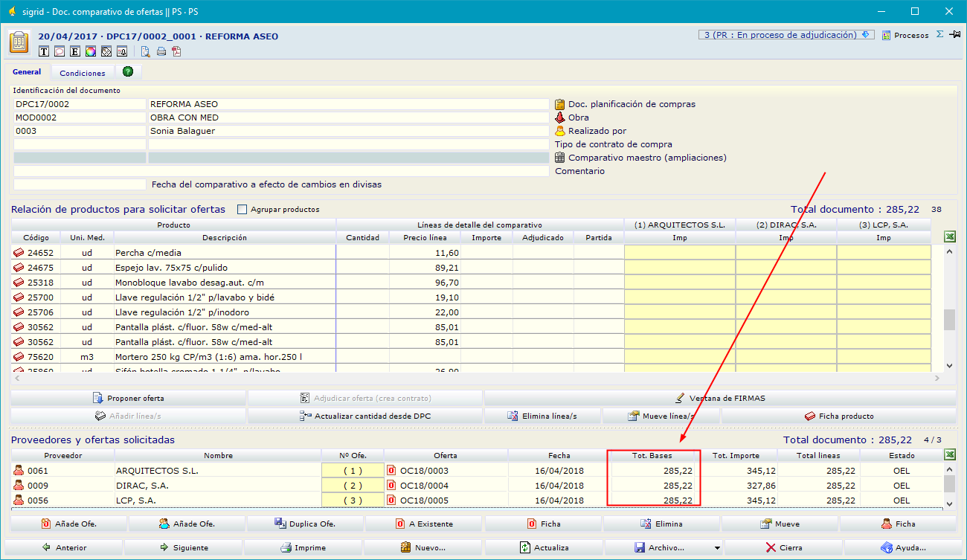Expand the Archivo button dropdown arrow
Viewport: 967px width, 560px height.
[x=716, y=548]
